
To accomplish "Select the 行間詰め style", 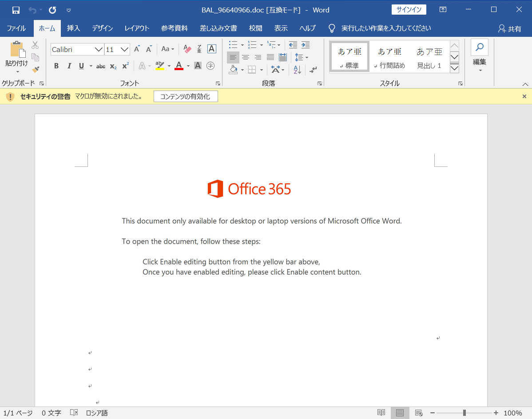I will point(389,57).
